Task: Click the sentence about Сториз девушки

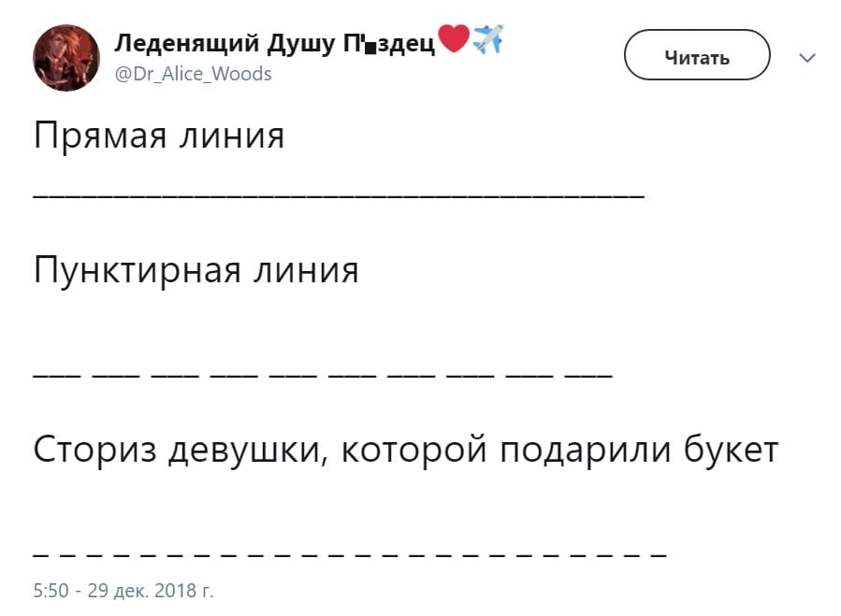Action: click(x=402, y=450)
